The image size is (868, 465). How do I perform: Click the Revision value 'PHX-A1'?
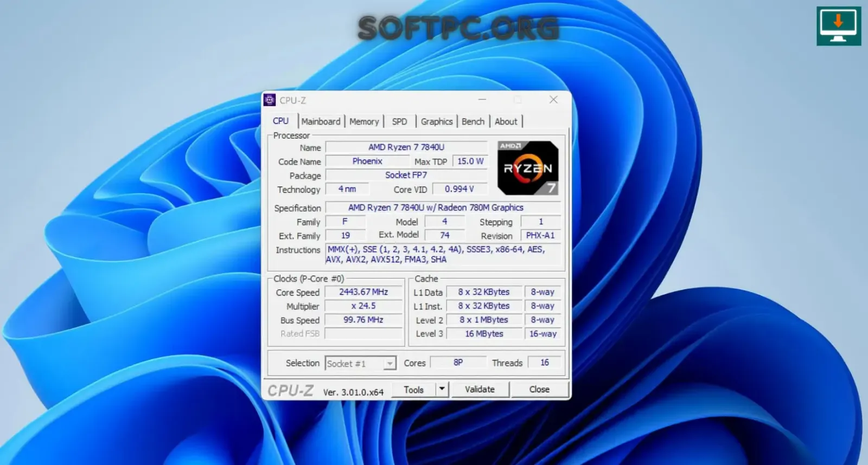(541, 235)
